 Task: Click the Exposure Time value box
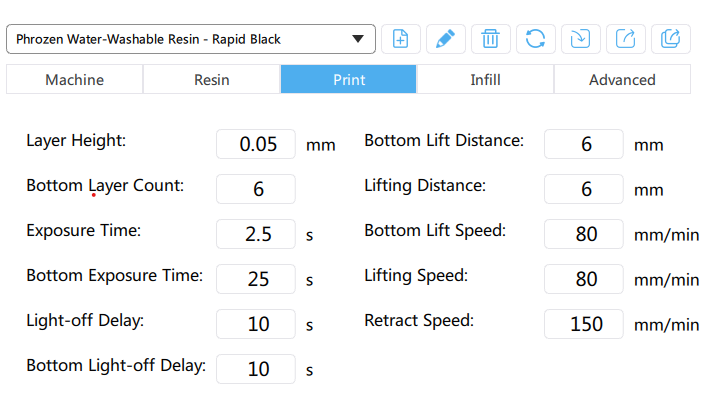pyautogui.click(x=256, y=234)
